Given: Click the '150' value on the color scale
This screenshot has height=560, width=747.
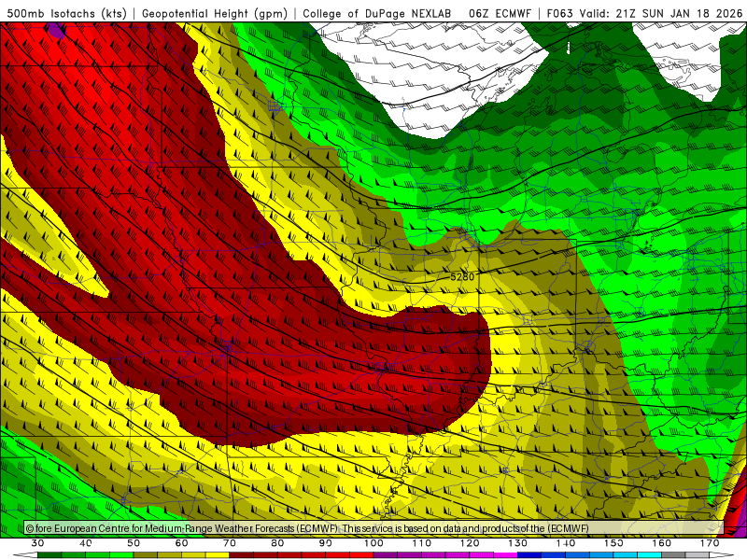Looking at the screenshot, I should [x=613, y=543].
